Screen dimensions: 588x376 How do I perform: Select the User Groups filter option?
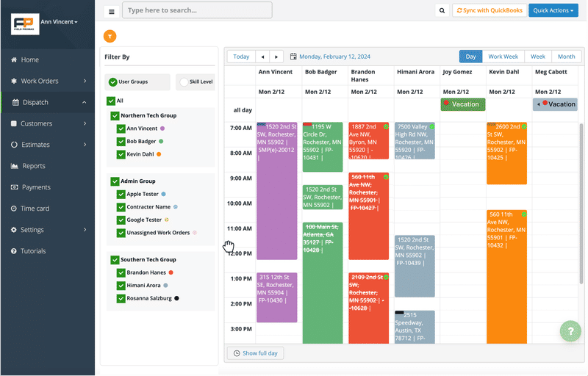tap(137, 82)
